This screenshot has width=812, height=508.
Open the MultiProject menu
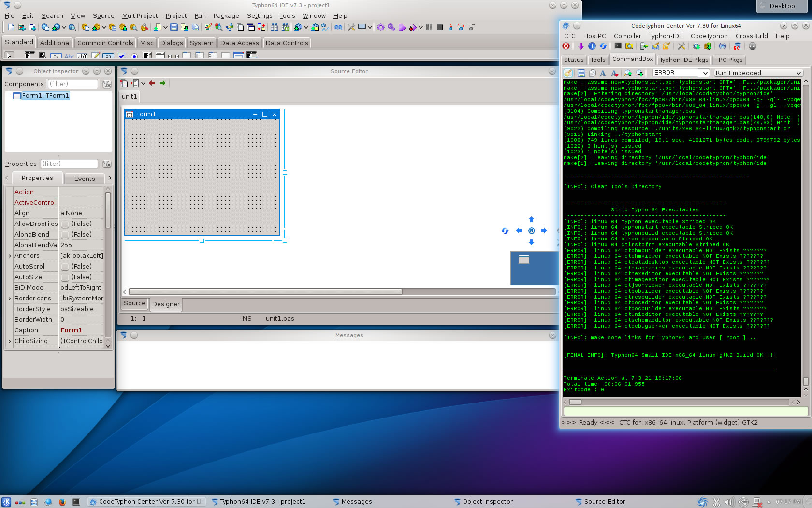click(x=140, y=15)
